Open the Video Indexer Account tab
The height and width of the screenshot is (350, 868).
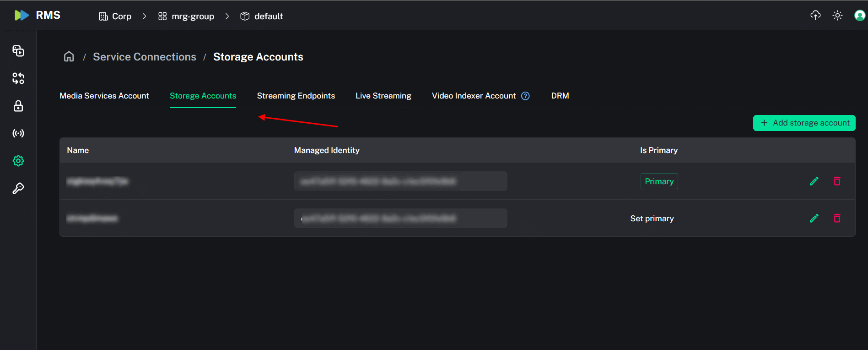[x=474, y=96]
